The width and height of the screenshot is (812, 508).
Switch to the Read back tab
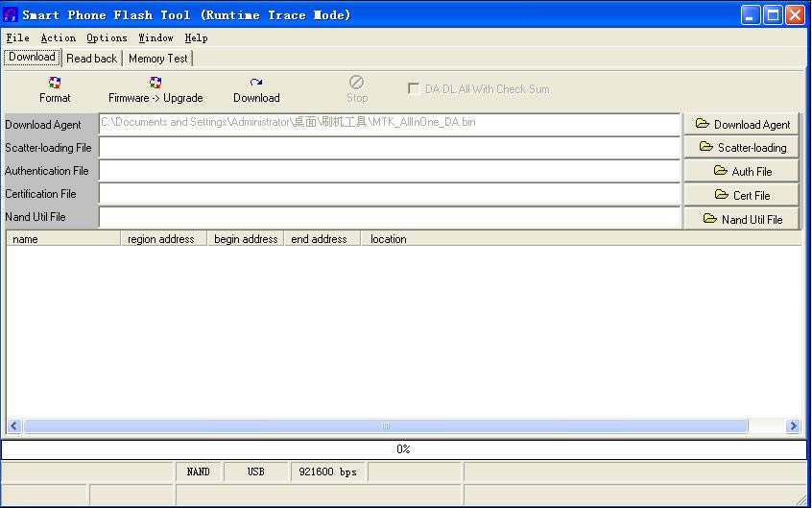[92, 59]
